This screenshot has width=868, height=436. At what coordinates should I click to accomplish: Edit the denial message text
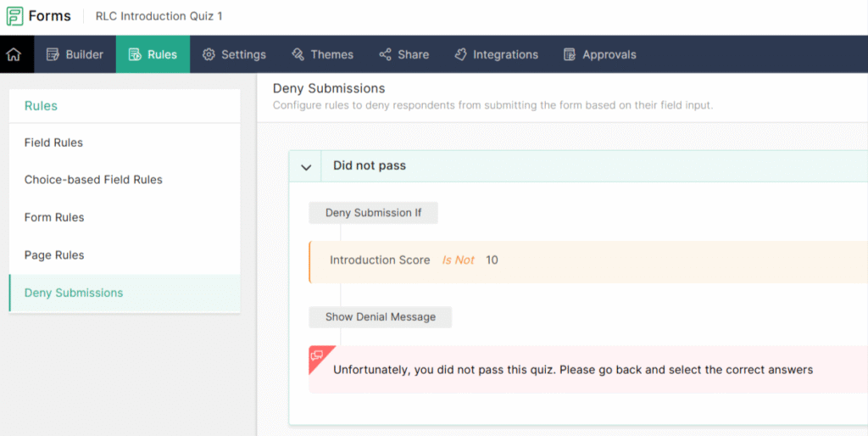(573, 370)
